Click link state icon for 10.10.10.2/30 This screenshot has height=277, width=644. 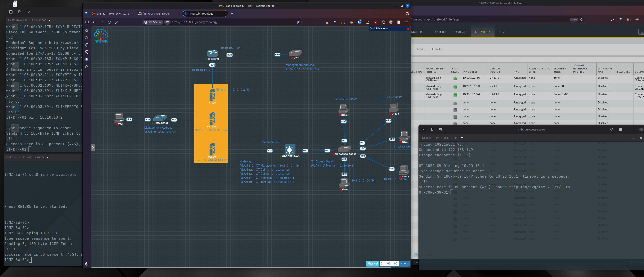coord(455,79)
